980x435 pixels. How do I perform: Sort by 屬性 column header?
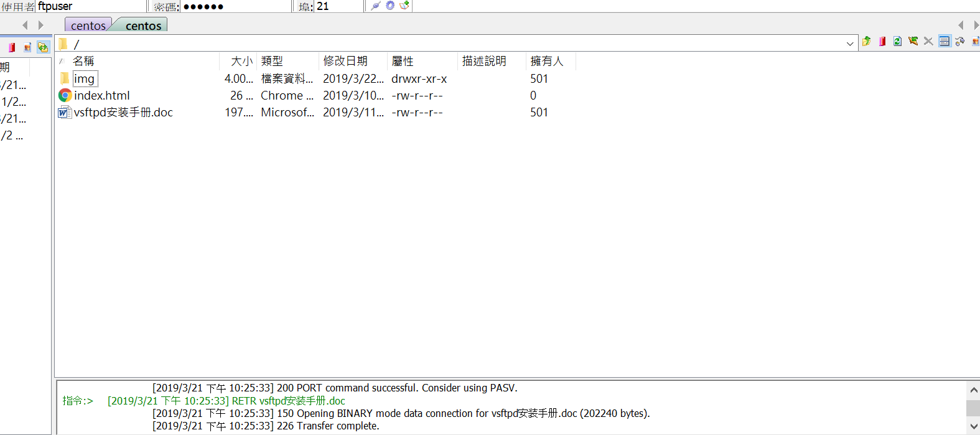403,61
